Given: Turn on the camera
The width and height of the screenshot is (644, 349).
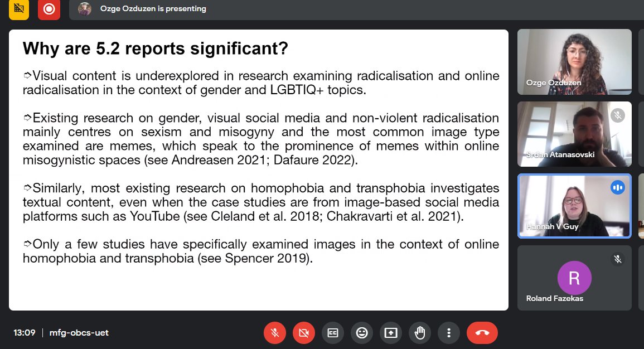Looking at the screenshot, I should tap(304, 332).
